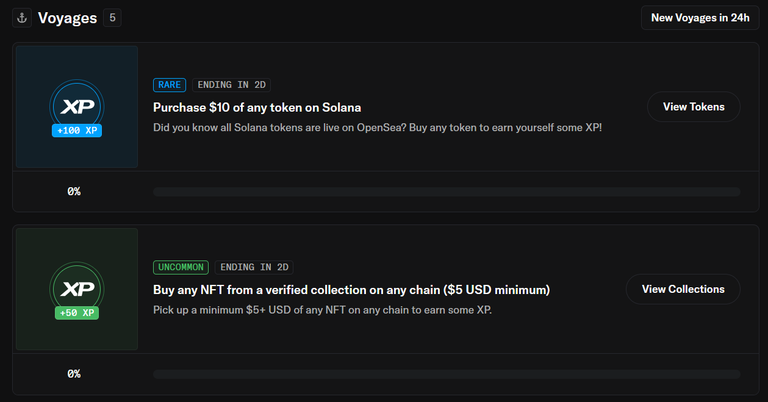Screen dimensions: 768x402
Task: Click the +100 XP reward badge
Action: (77, 131)
